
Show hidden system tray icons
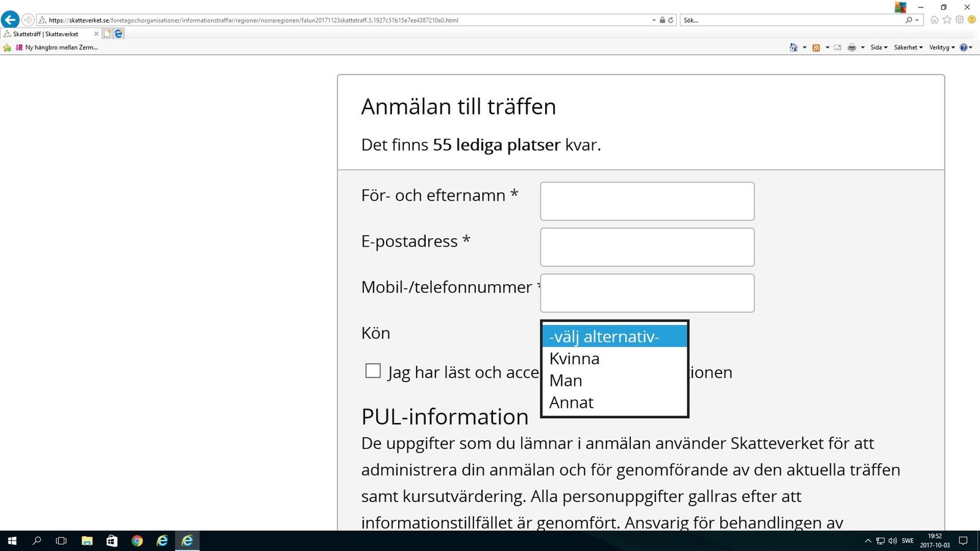[x=868, y=541]
